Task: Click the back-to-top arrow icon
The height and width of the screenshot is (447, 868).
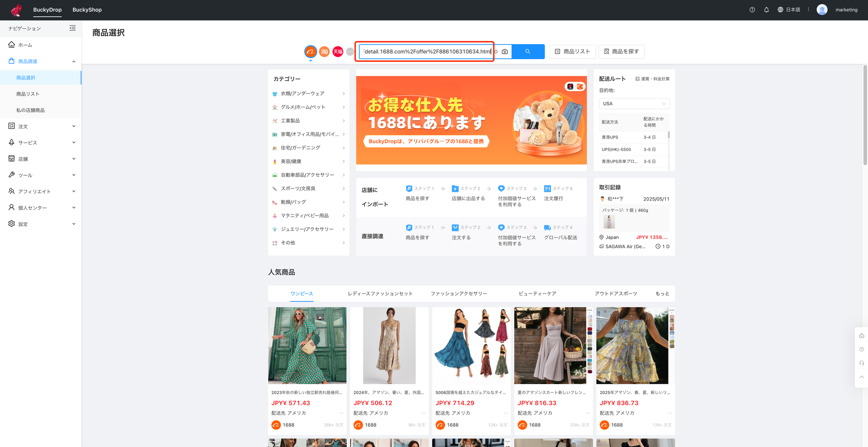Action: point(861,377)
